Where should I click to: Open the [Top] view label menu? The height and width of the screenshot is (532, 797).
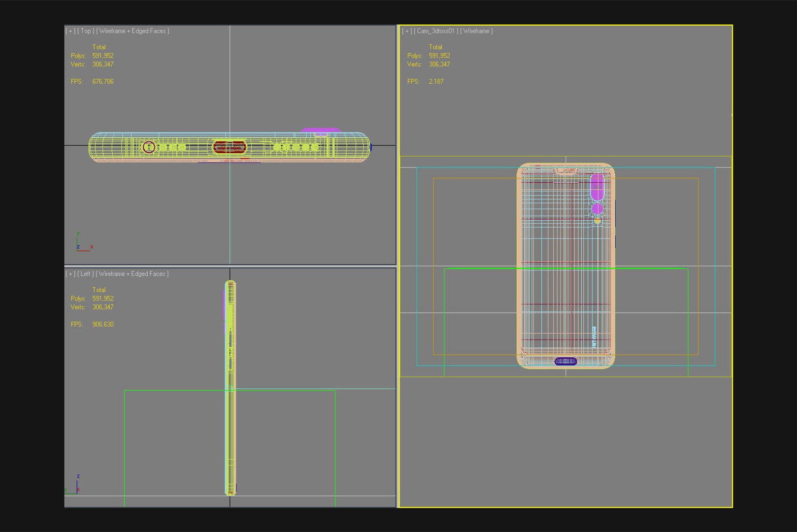(x=86, y=31)
